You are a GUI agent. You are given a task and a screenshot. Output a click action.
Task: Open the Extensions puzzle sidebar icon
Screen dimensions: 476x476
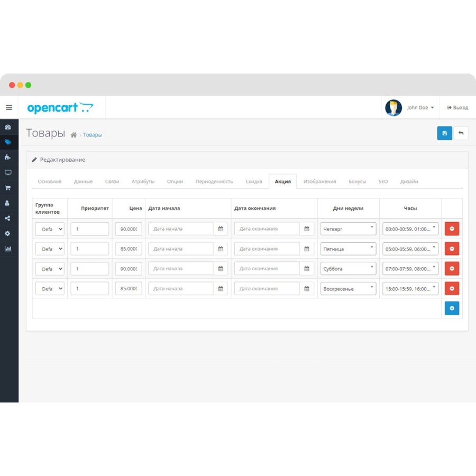pos(8,157)
